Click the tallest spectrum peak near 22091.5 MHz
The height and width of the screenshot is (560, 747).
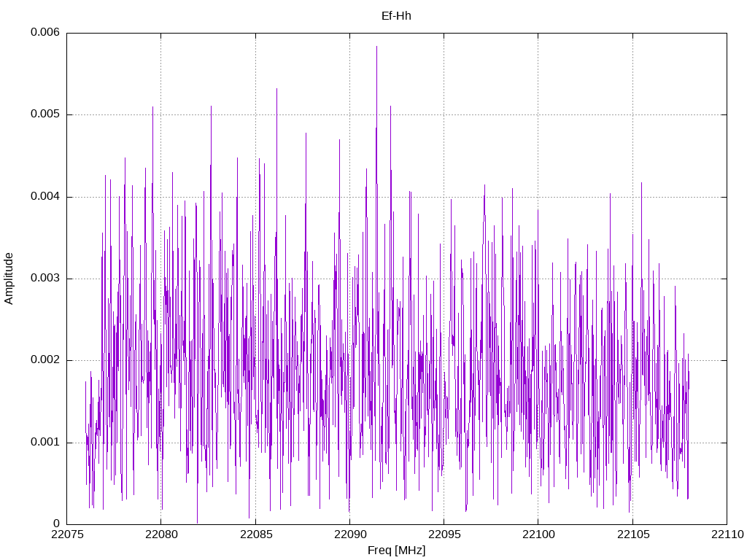pyautogui.click(x=377, y=47)
